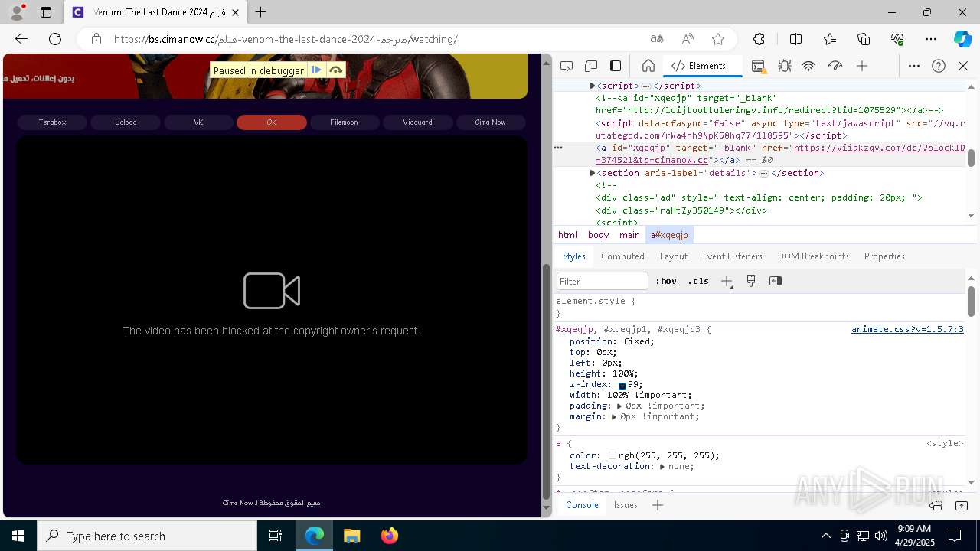
Task: Open the Layout tab
Action: click(x=674, y=256)
